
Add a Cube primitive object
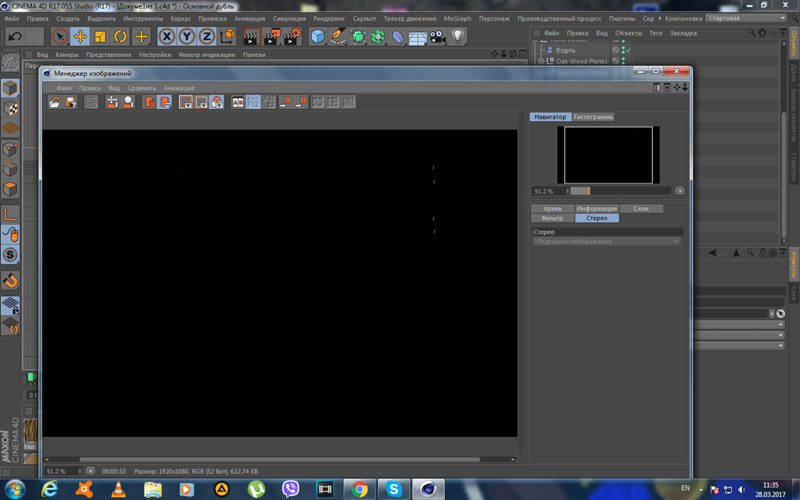pos(317,37)
